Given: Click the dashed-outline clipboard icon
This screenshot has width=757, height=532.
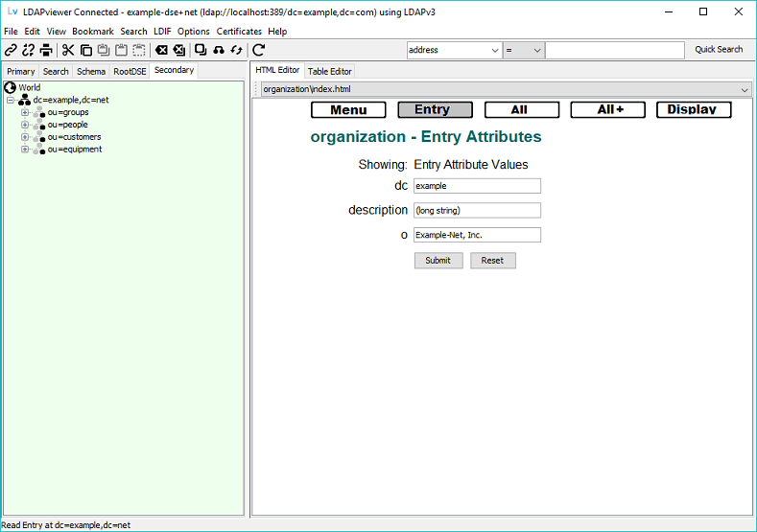Looking at the screenshot, I should pos(139,50).
